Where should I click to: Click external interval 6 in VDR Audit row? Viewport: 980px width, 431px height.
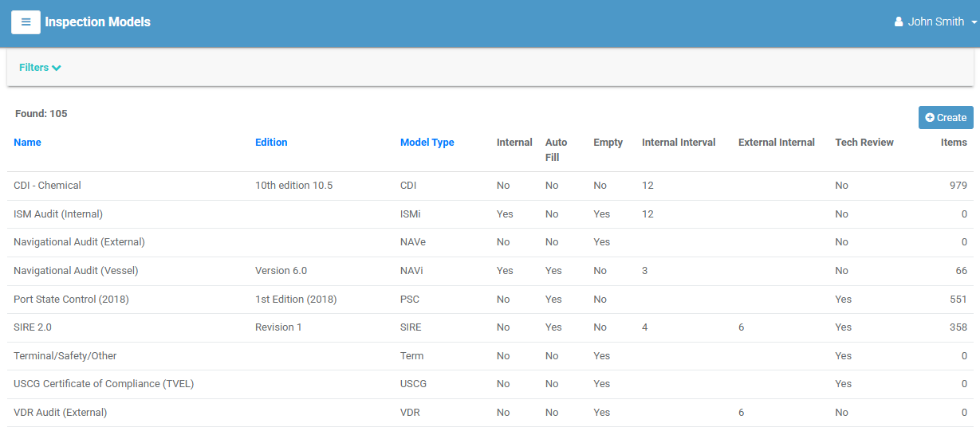[742, 413]
